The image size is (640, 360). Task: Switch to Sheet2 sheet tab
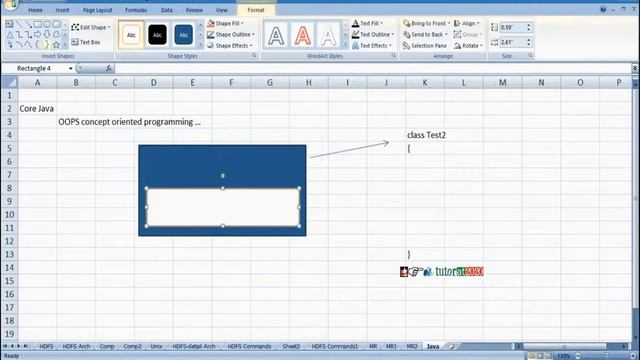pyautogui.click(x=291, y=346)
